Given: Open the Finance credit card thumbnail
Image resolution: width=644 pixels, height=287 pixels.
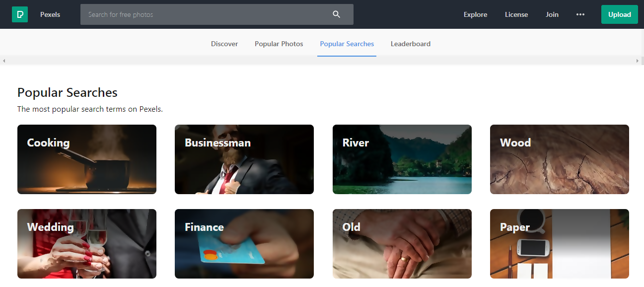Looking at the screenshot, I should 244,244.
